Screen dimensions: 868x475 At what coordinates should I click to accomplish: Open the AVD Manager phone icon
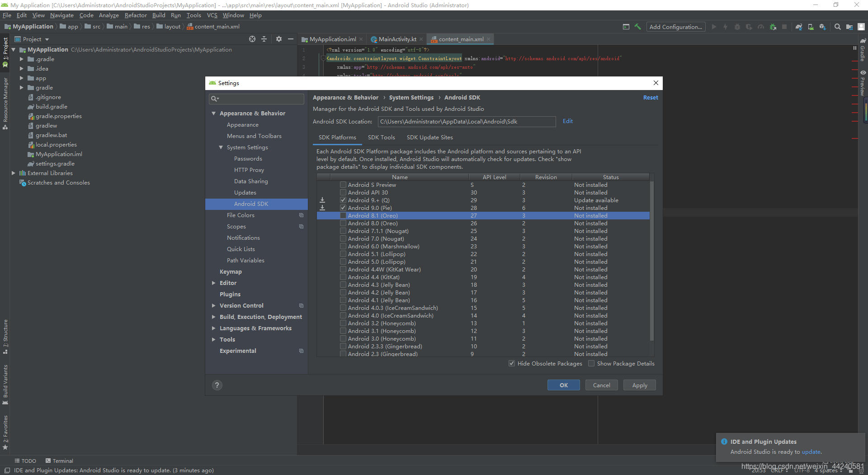pyautogui.click(x=811, y=27)
